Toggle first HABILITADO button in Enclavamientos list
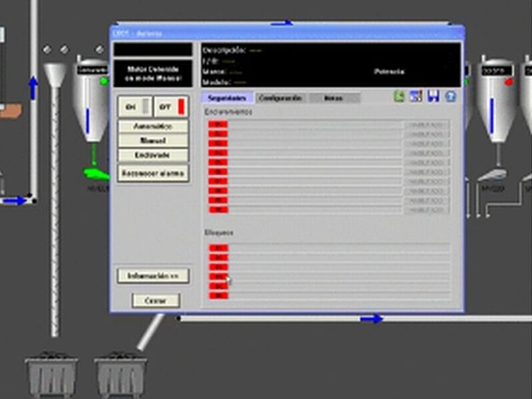This screenshot has height=399, width=532. pos(426,124)
